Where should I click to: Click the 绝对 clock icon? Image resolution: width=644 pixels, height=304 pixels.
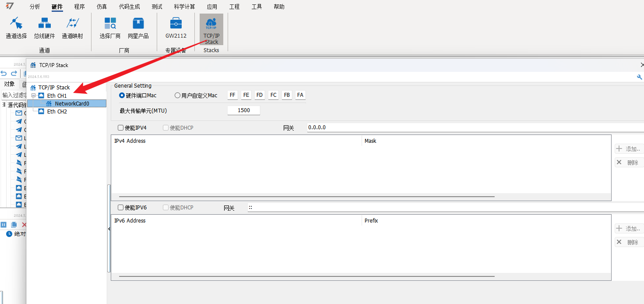pyautogui.click(x=9, y=234)
